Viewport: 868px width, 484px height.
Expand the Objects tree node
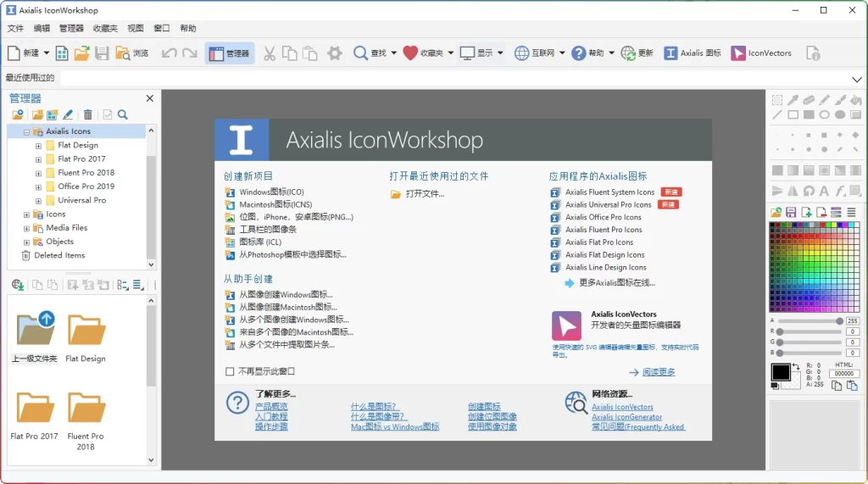(x=26, y=242)
